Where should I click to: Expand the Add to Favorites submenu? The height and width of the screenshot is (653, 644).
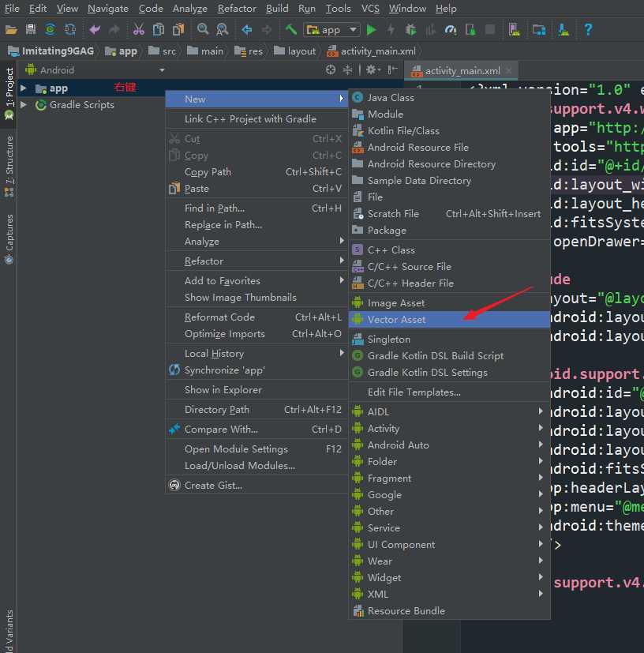(256, 280)
